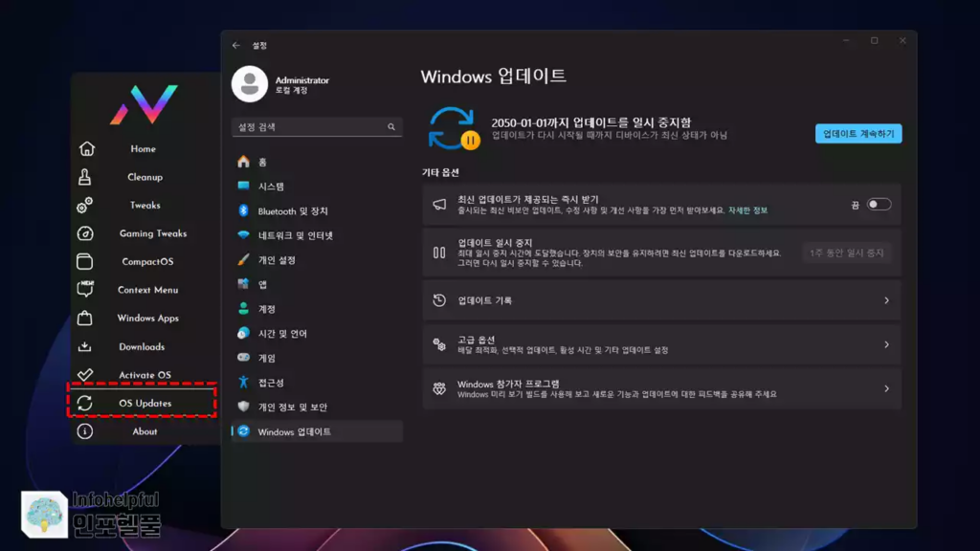Open 자세한 정보 link
Screen dimensions: 980x551
coord(747,210)
